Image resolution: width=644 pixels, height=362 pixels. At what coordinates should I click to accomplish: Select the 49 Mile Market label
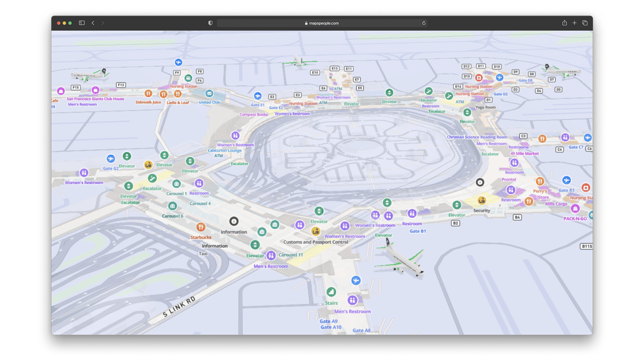(x=524, y=154)
